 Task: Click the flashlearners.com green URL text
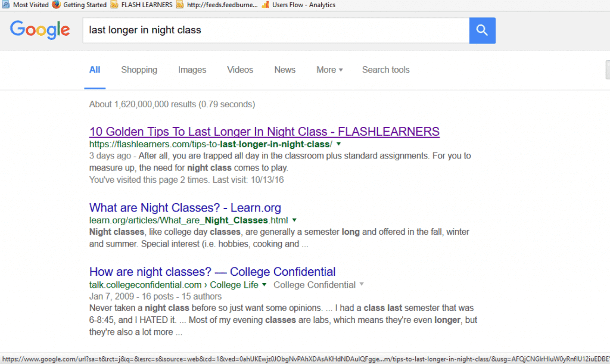211,144
